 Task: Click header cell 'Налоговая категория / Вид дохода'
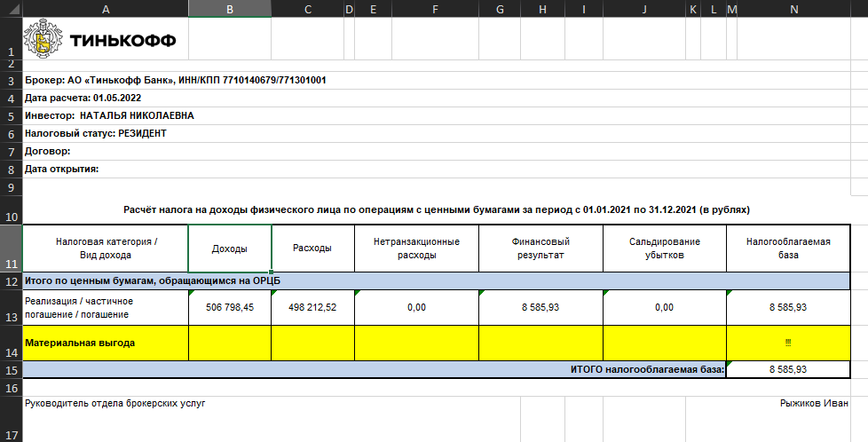pos(106,249)
